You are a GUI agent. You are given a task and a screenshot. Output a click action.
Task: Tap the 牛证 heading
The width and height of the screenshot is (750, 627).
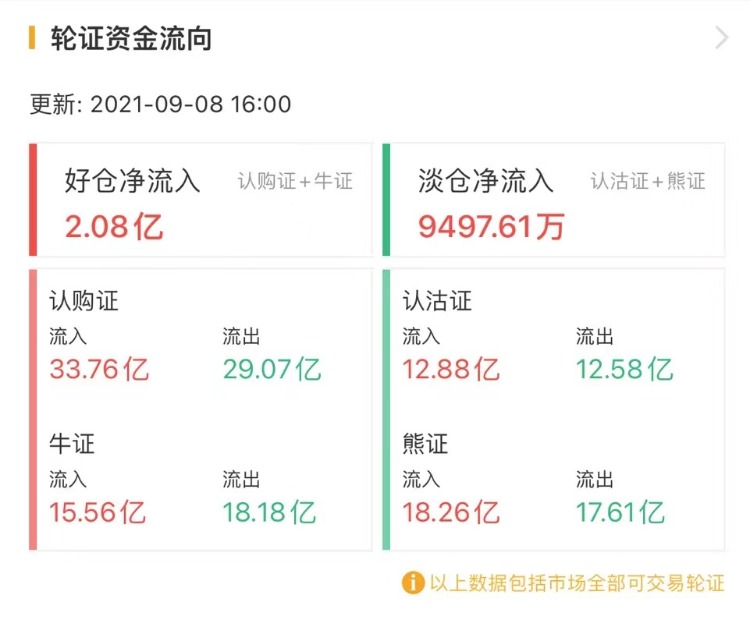(72, 444)
